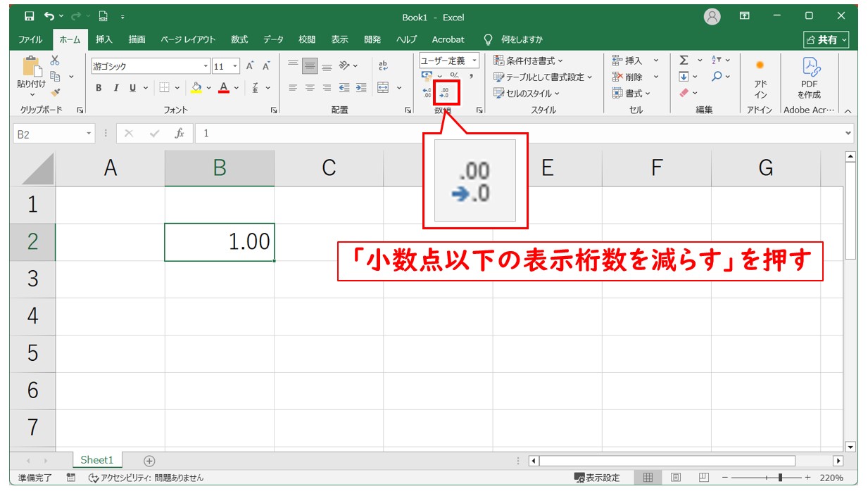Switch to the Acrobat tab
Viewport: 868px width, 491px height.
(x=448, y=39)
